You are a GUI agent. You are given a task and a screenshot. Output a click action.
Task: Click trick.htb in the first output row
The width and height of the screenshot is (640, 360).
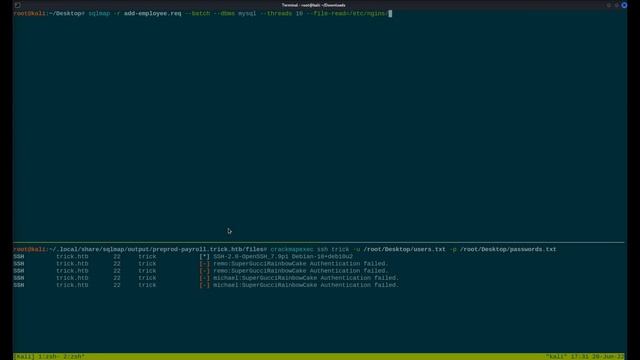pyautogui.click(x=72, y=257)
